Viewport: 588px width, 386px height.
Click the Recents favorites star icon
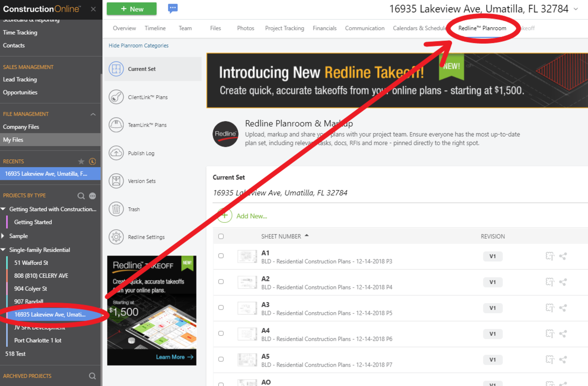[x=81, y=162]
